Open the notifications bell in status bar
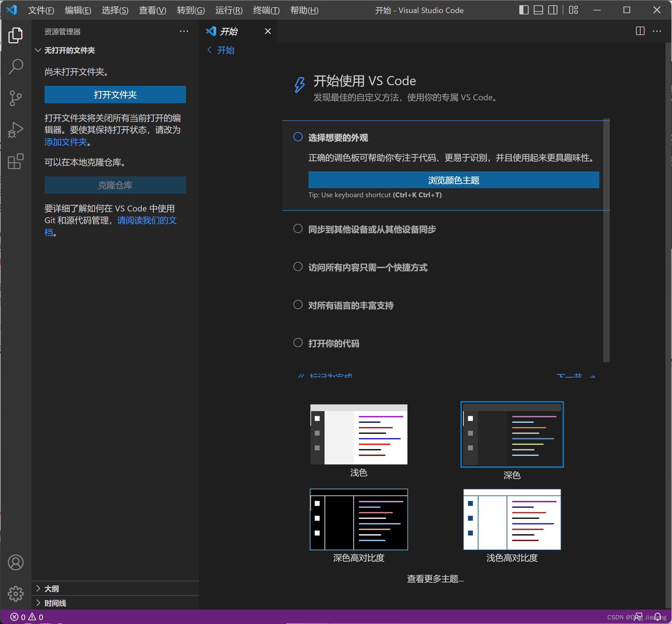Screen dimensions: 672x624 pyautogui.click(x=658, y=617)
